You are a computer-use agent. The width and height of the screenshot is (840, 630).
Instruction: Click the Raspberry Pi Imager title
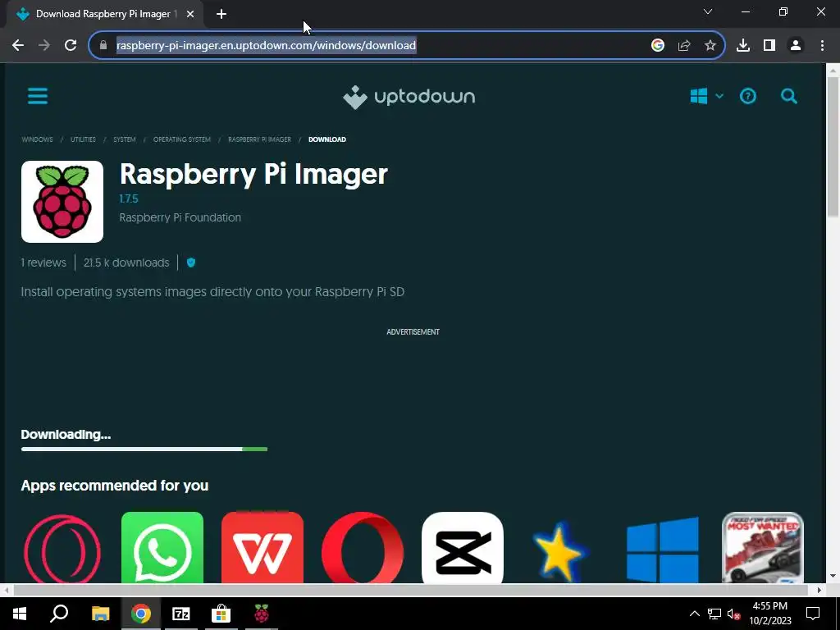[x=253, y=174]
